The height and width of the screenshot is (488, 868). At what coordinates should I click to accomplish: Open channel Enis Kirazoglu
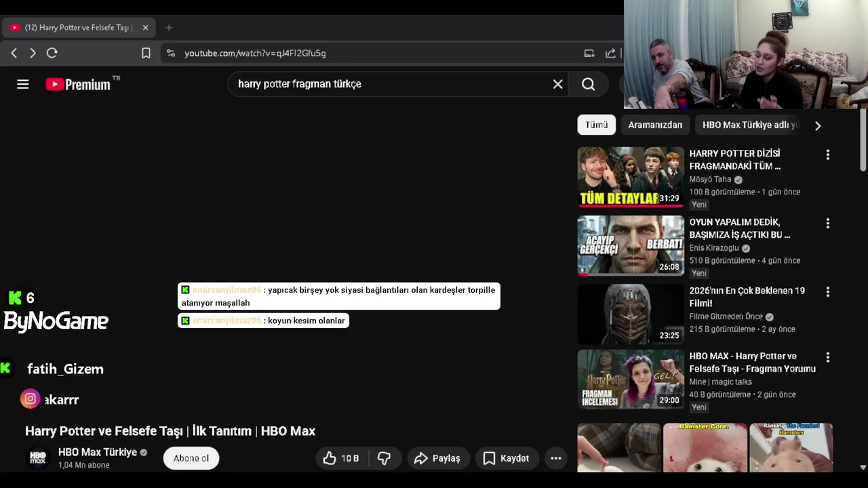pos(714,248)
